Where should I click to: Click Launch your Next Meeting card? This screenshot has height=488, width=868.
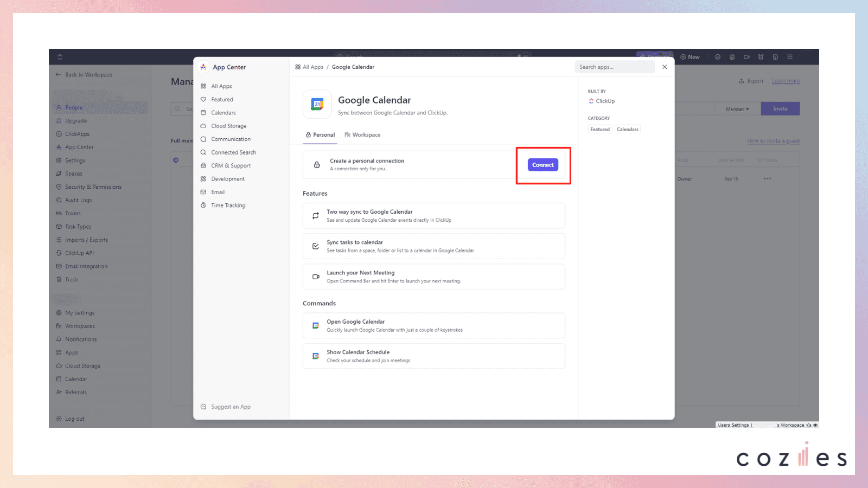[434, 277]
